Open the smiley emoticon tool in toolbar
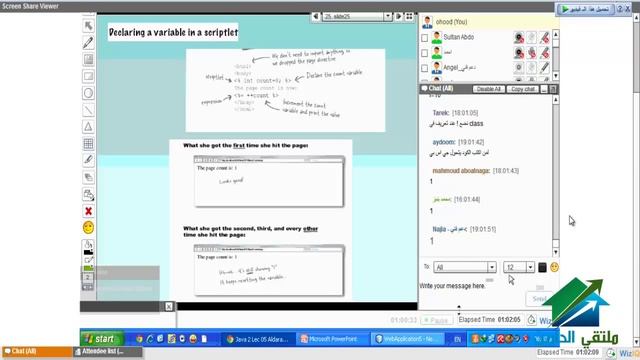 point(88,227)
